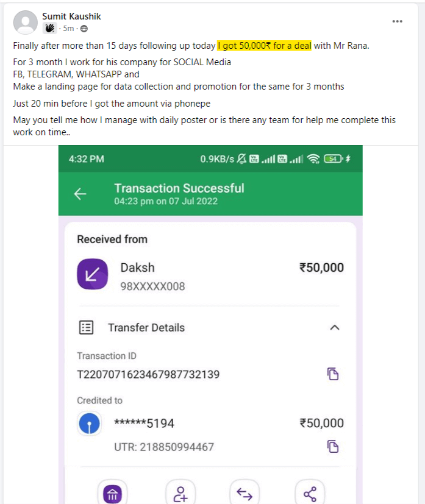The image size is (425, 504).
Task: Collapse the Transfer Details section chevron
Action: [334, 327]
